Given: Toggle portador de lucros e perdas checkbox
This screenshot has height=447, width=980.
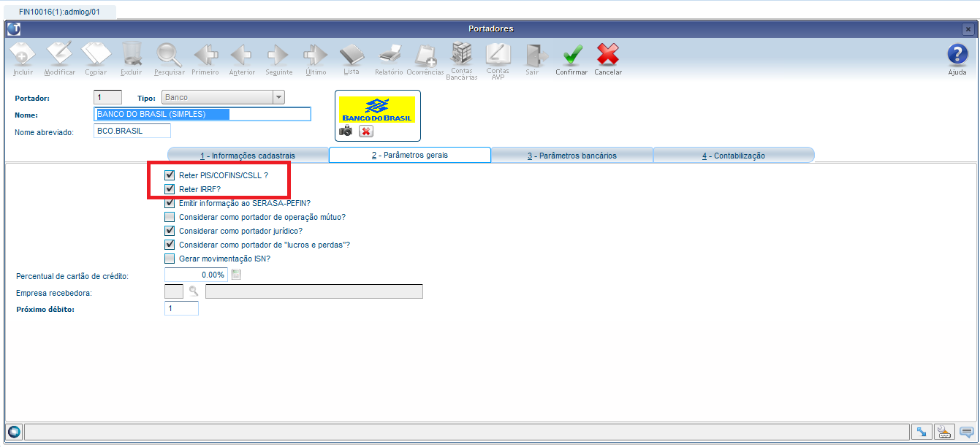Looking at the screenshot, I should click(170, 245).
